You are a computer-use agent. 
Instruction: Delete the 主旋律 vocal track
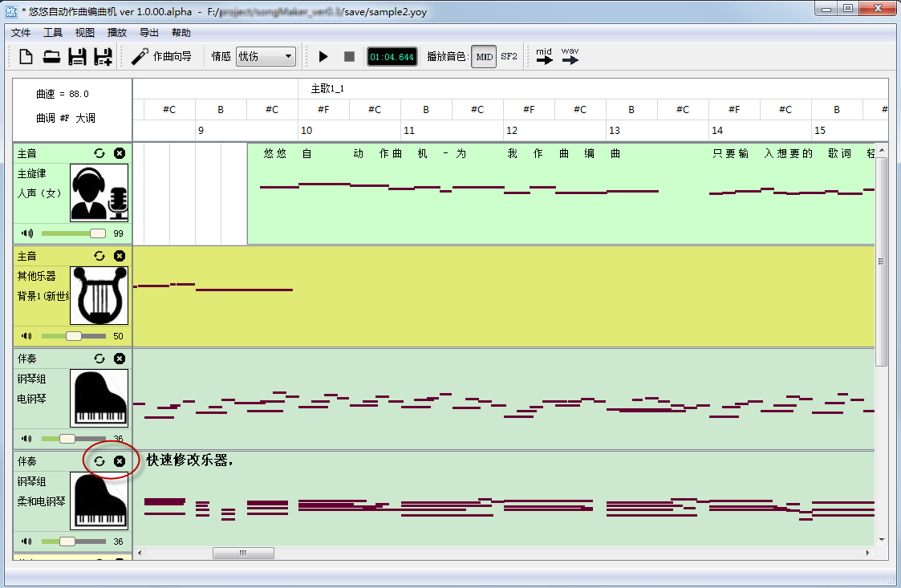pos(120,153)
